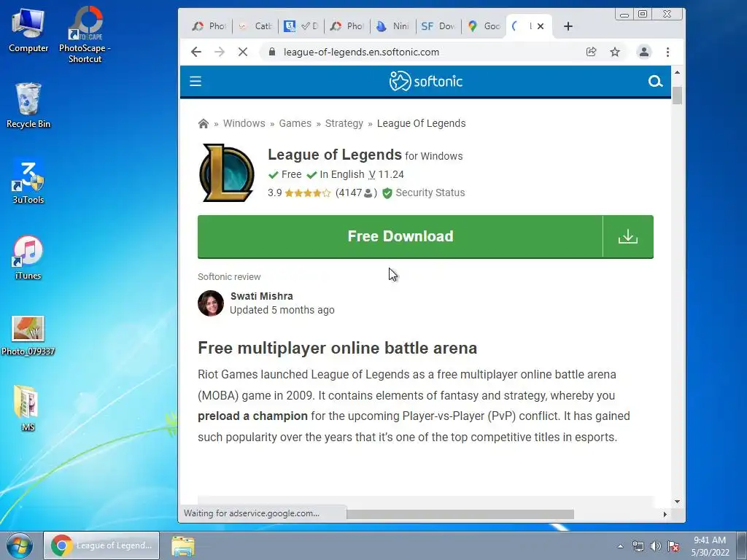Click the address bar URL field
This screenshot has height=560, width=747.
pos(361,52)
